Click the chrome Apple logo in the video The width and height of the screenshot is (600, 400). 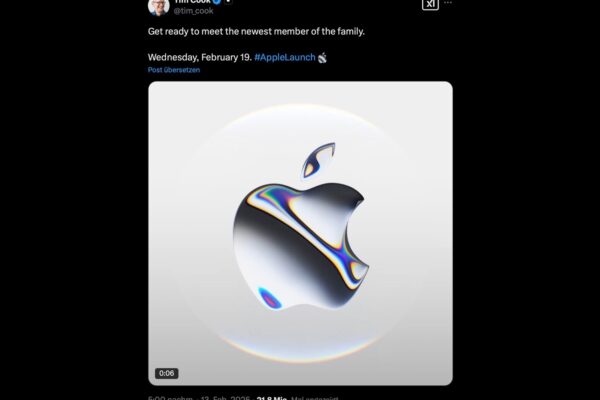point(300,245)
